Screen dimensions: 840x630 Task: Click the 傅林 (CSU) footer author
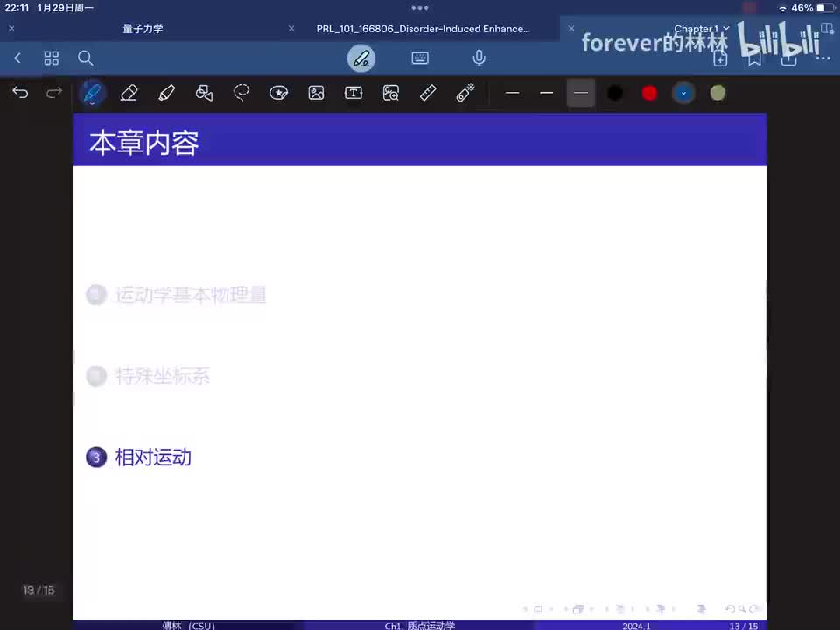click(x=189, y=625)
